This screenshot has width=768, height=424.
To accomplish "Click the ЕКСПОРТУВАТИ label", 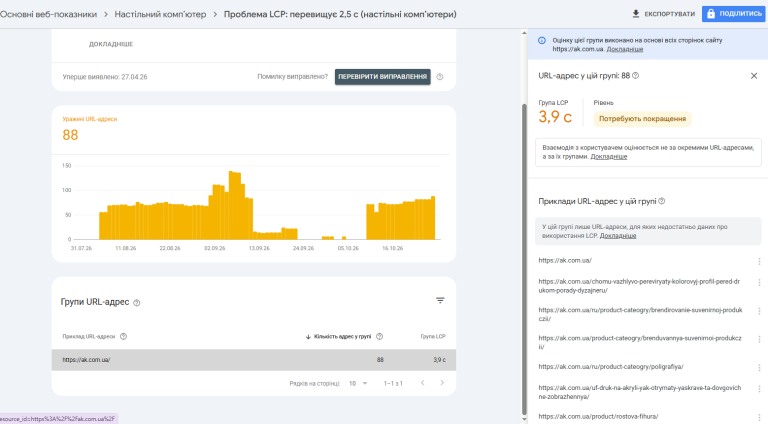I will (x=670, y=14).
